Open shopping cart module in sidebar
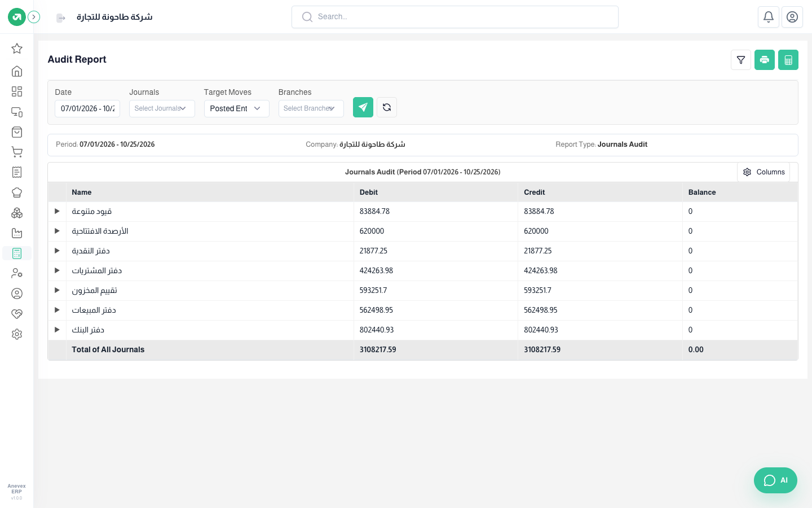Viewport: 812px width, 508px height. coord(17,152)
